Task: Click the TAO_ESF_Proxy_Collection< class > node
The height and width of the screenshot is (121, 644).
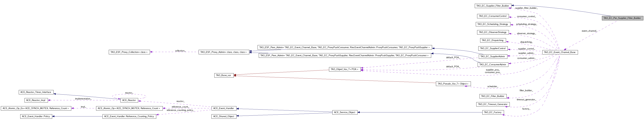Action: [129, 52]
